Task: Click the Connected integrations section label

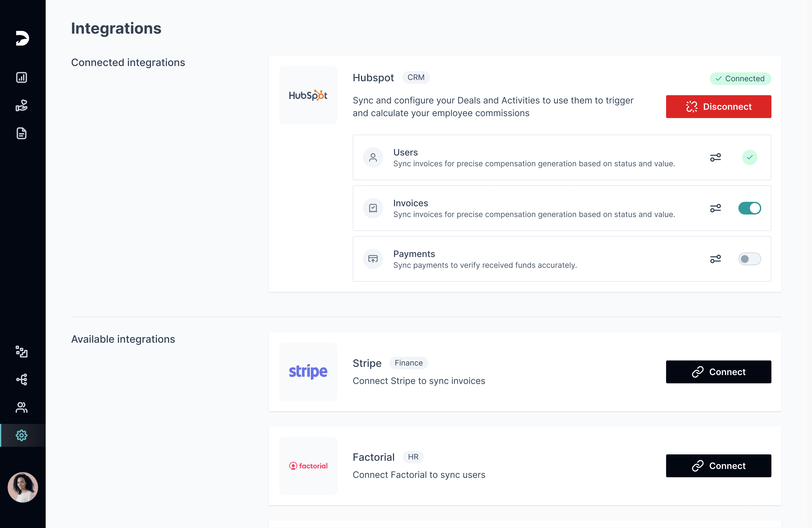Action: pyautogui.click(x=128, y=62)
